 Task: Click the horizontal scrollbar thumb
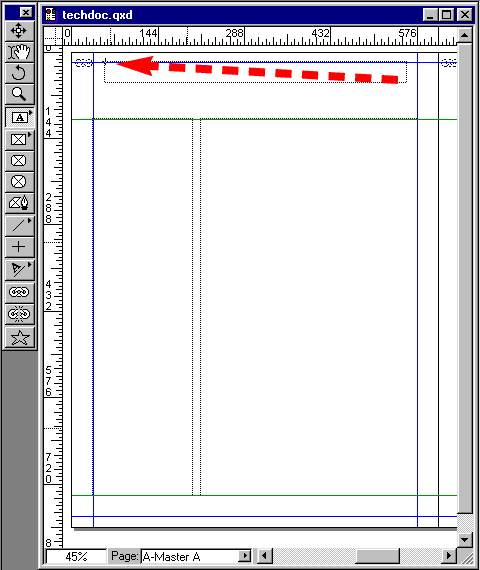pos(377,556)
